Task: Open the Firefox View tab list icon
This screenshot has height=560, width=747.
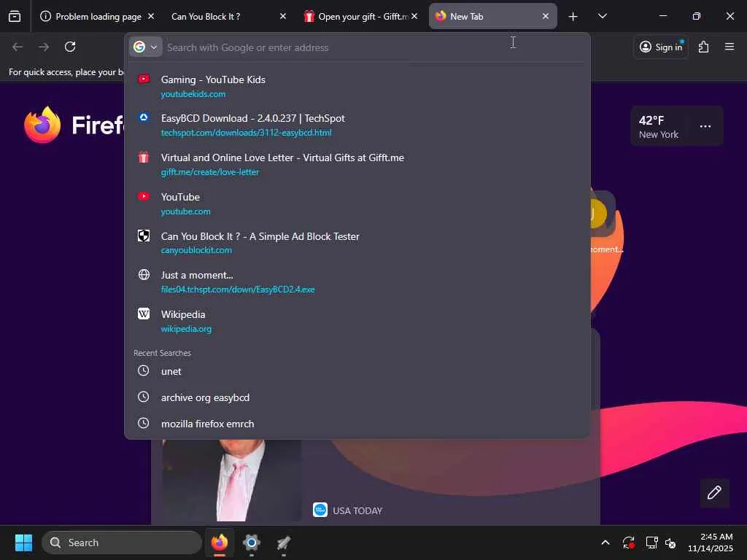Action: [15, 16]
